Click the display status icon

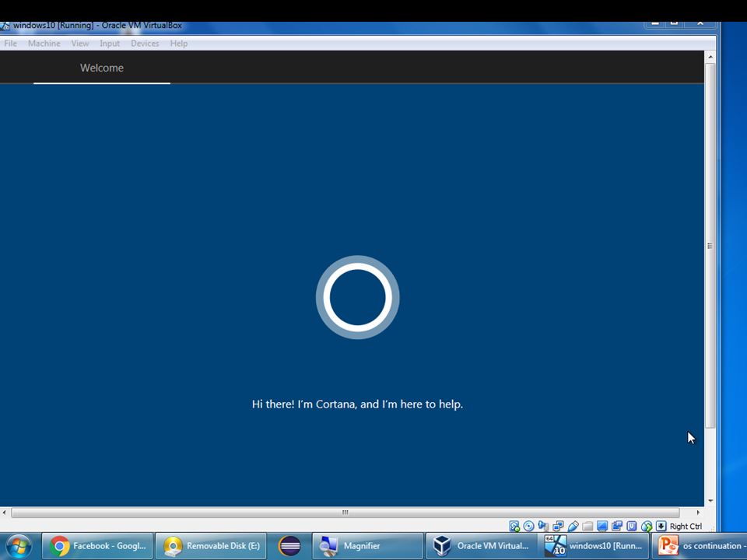(x=602, y=526)
